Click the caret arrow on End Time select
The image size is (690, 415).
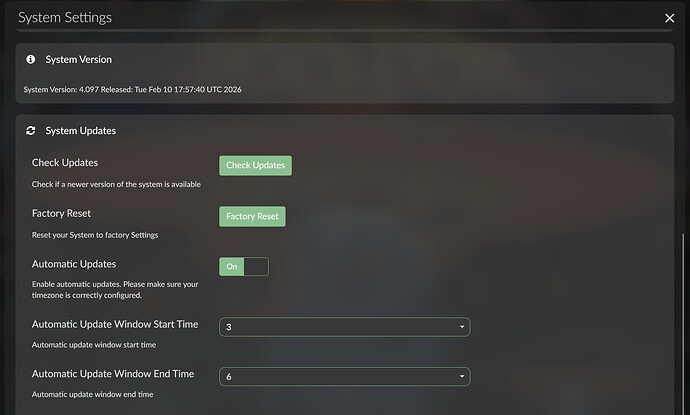pos(461,376)
